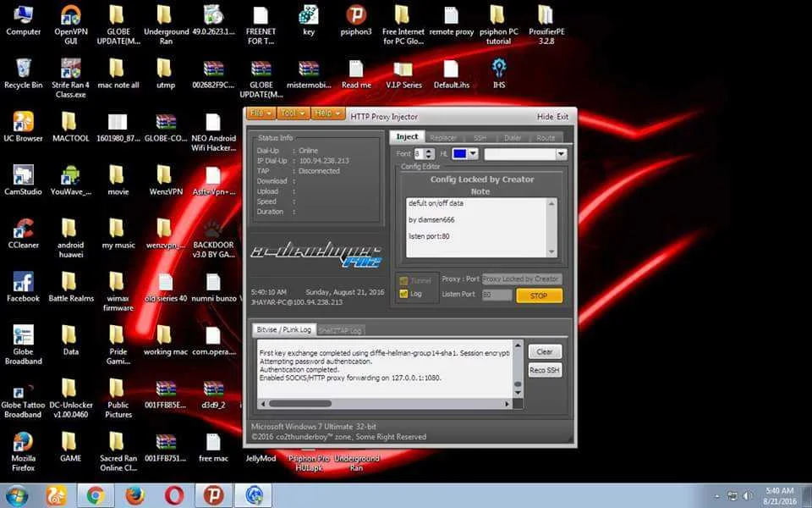
Task: Open CCleaner desktop shortcut
Action: tap(24, 235)
